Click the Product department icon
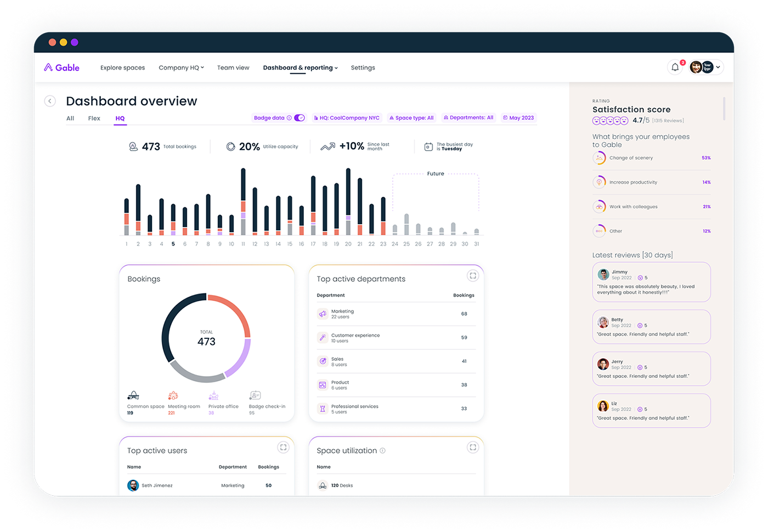The image size is (768, 532). point(323,385)
